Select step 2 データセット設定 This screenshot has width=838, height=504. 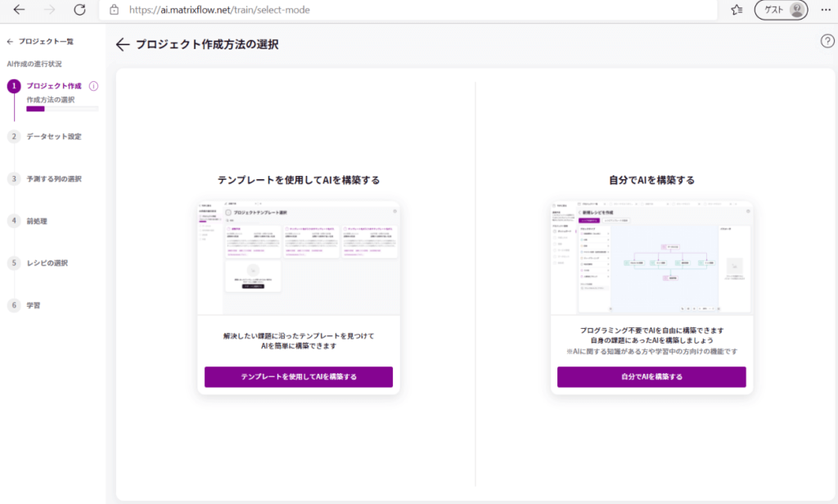tap(53, 137)
